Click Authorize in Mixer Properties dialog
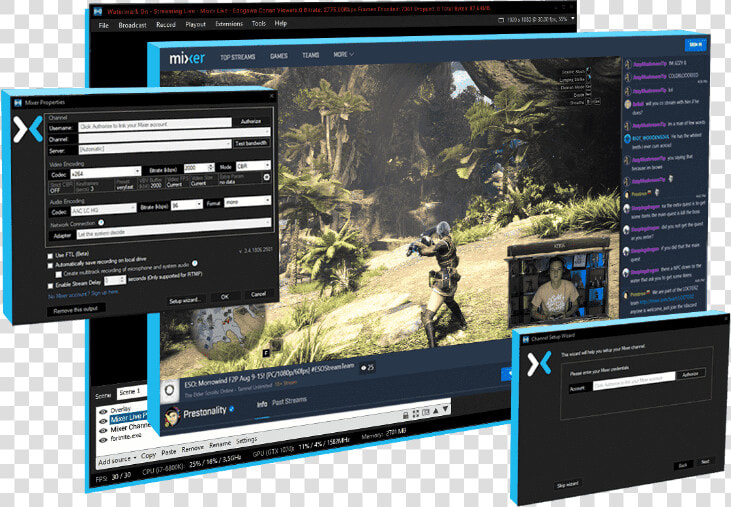Screen dimensions: 731x507 coord(251,121)
